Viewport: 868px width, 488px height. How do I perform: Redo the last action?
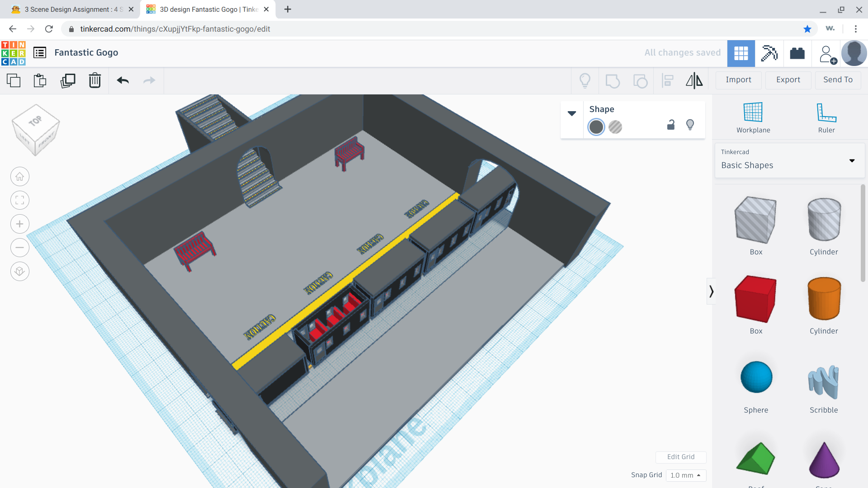tap(149, 80)
